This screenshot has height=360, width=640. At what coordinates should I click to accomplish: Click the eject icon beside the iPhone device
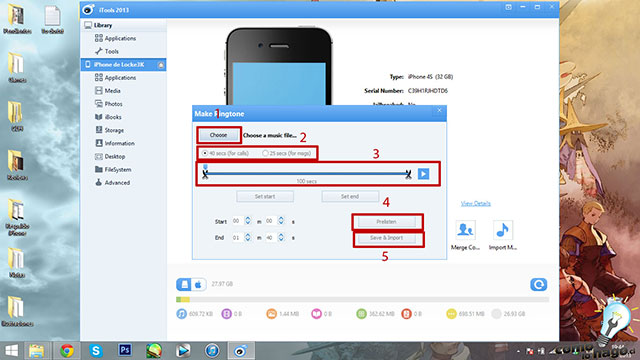point(161,65)
